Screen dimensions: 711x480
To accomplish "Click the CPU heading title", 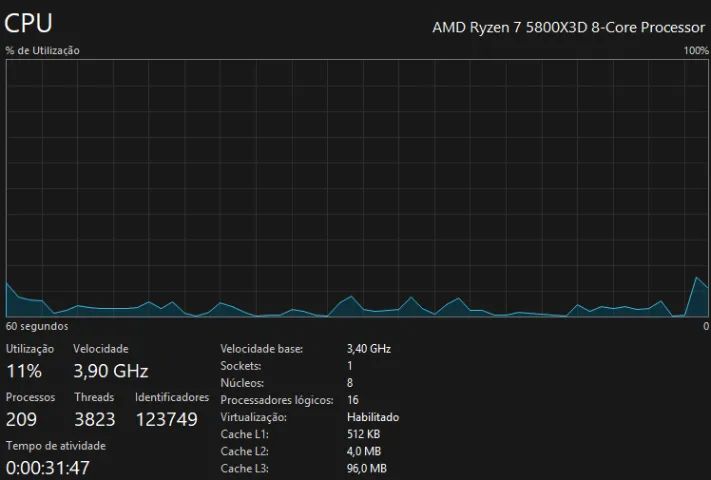I will click(x=29, y=23).
